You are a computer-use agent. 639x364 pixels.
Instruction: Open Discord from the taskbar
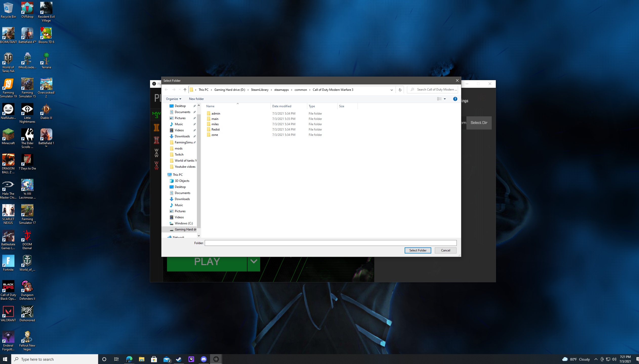[204, 359]
